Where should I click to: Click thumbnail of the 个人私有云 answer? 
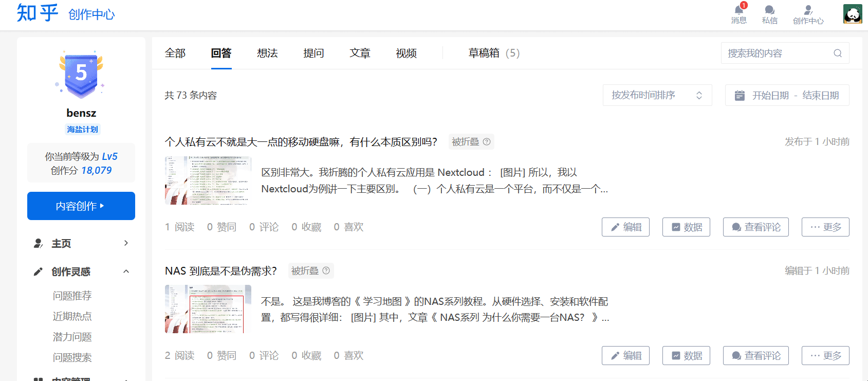(x=208, y=180)
